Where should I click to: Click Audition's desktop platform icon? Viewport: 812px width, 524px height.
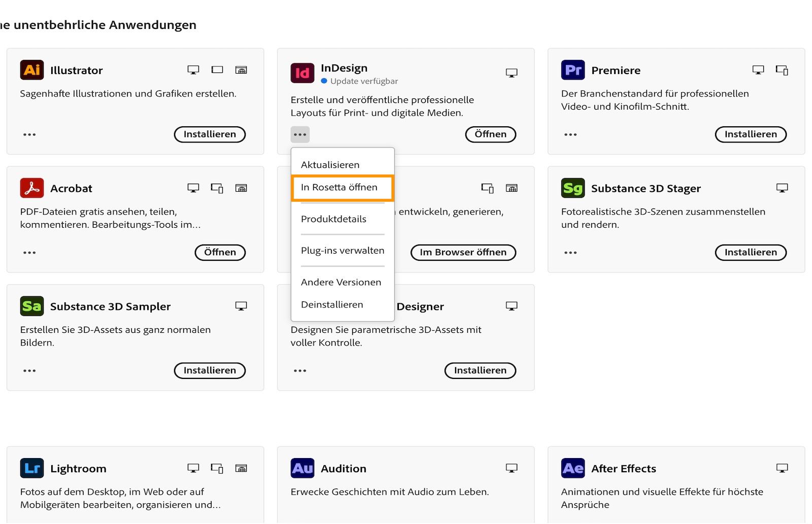click(512, 468)
